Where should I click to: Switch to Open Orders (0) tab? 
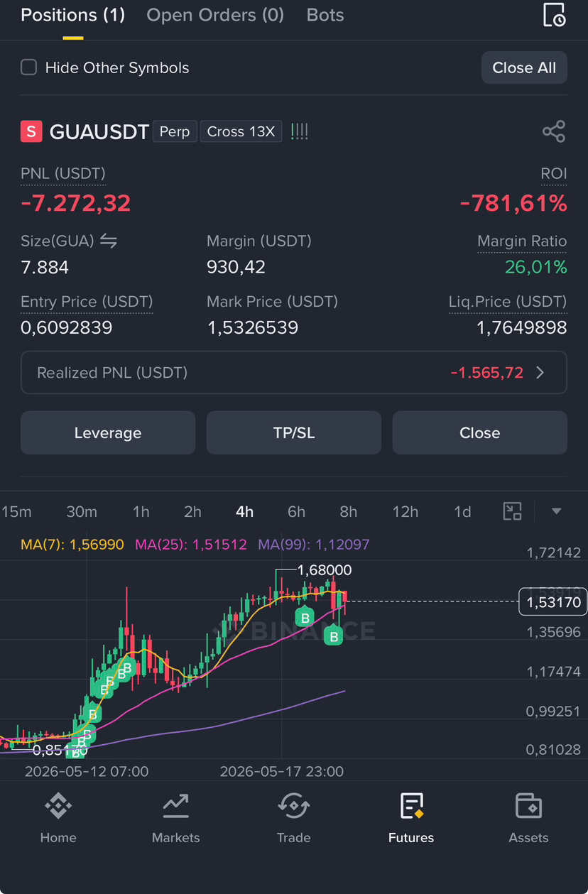tap(215, 15)
